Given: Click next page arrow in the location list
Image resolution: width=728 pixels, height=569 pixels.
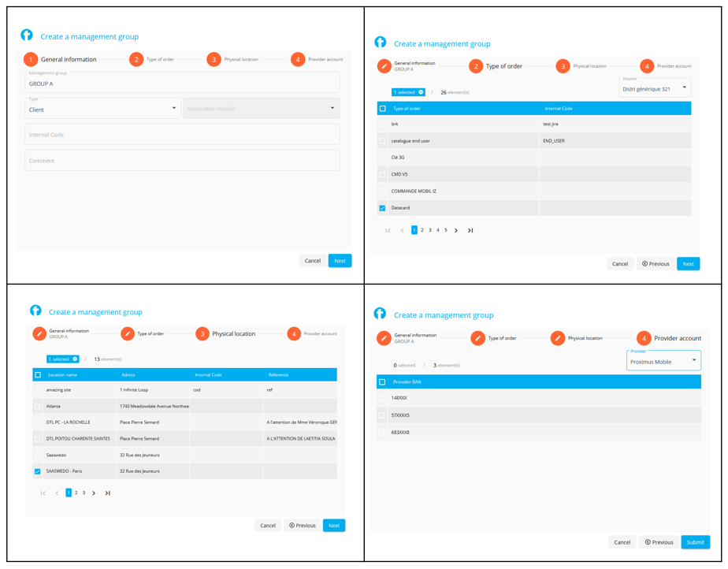Looking at the screenshot, I should pos(94,493).
